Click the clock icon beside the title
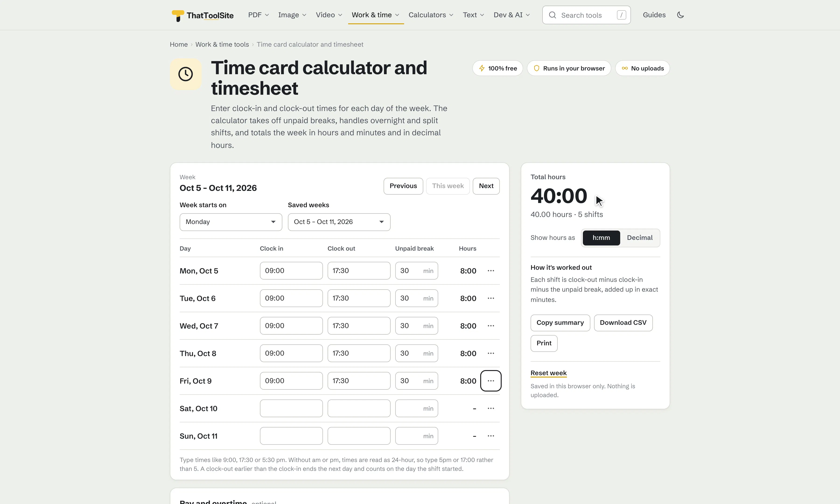 point(186,74)
